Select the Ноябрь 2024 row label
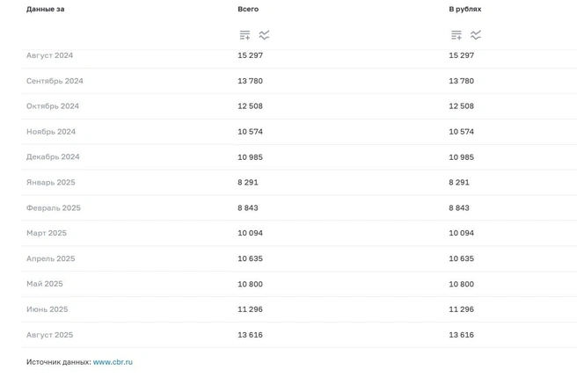The image size is (577, 392). (51, 132)
